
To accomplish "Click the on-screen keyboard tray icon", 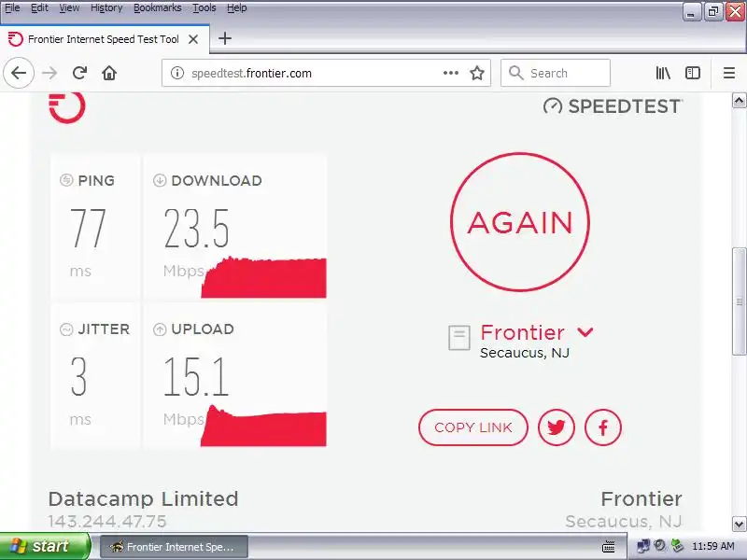I will (x=609, y=547).
